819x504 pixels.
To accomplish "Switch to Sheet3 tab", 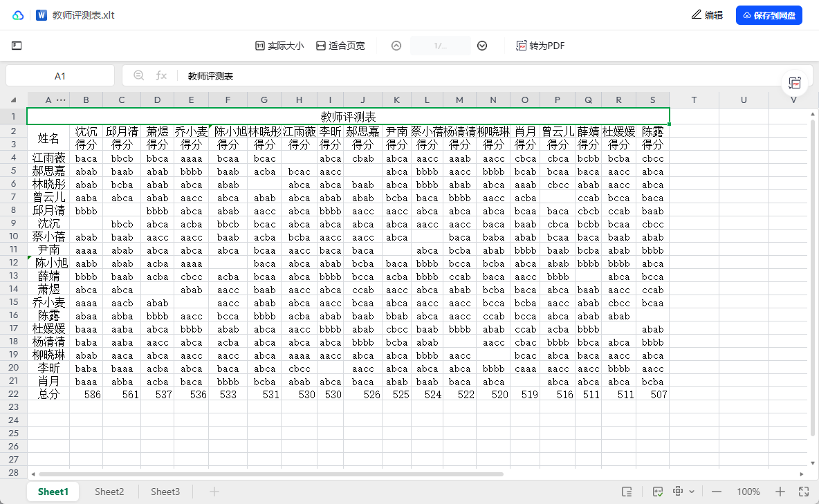I will [x=165, y=492].
